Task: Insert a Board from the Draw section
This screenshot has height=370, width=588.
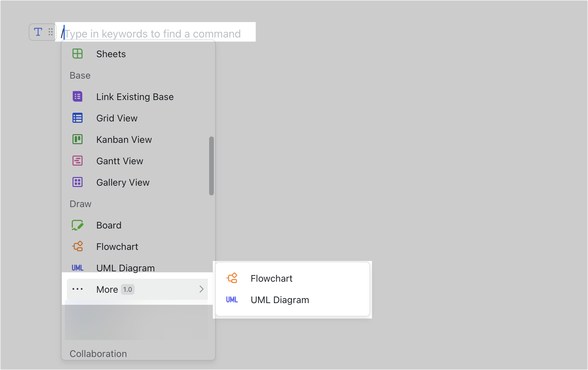Action: tap(109, 225)
